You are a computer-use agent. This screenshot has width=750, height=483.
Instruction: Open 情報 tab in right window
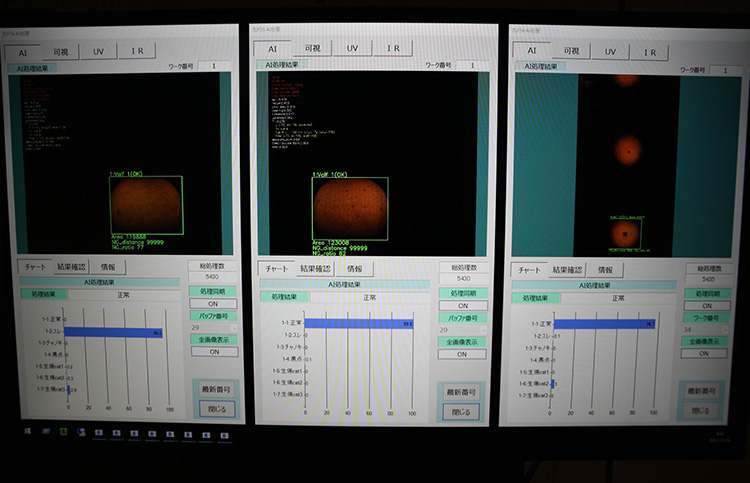[605, 270]
